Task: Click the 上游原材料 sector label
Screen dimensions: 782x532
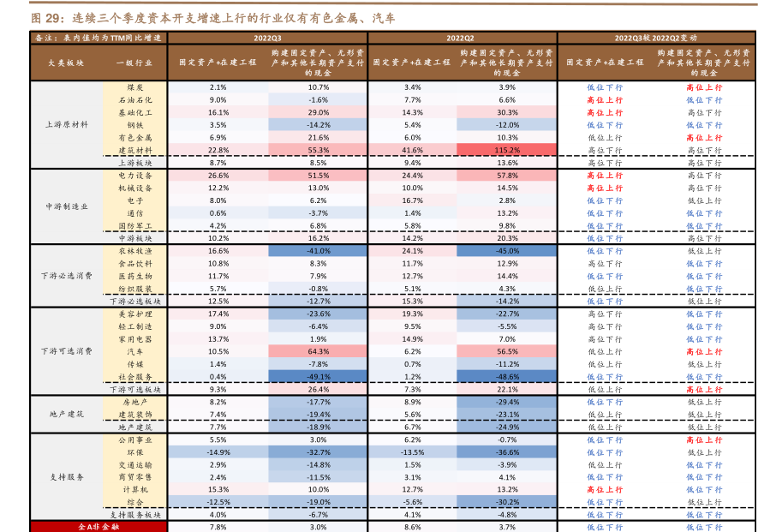Action: 66,124
